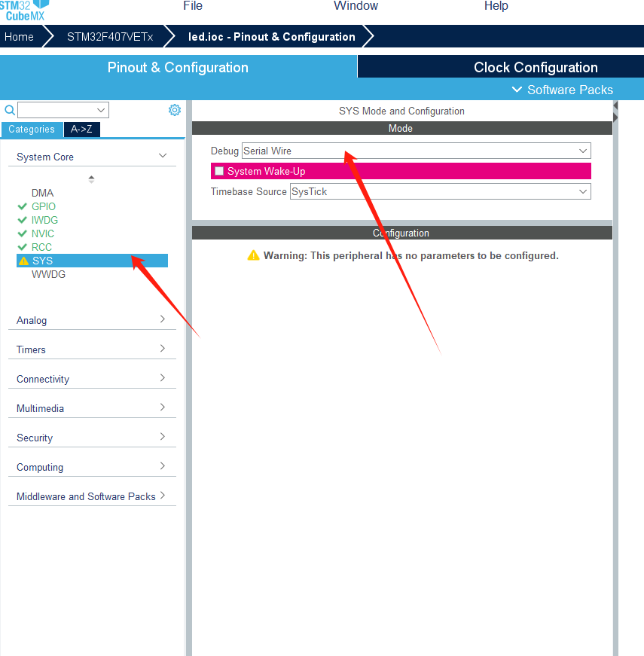Screen dimensions: 644x656
Task: Select WWDG peripheral
Action: pyautogui.click(x=48, y=274)
